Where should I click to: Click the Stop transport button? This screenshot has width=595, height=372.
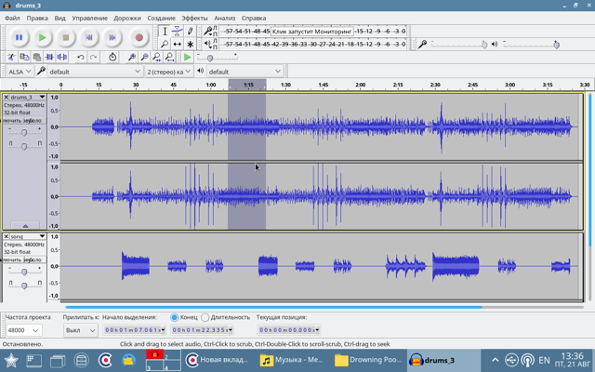(66, 37)
